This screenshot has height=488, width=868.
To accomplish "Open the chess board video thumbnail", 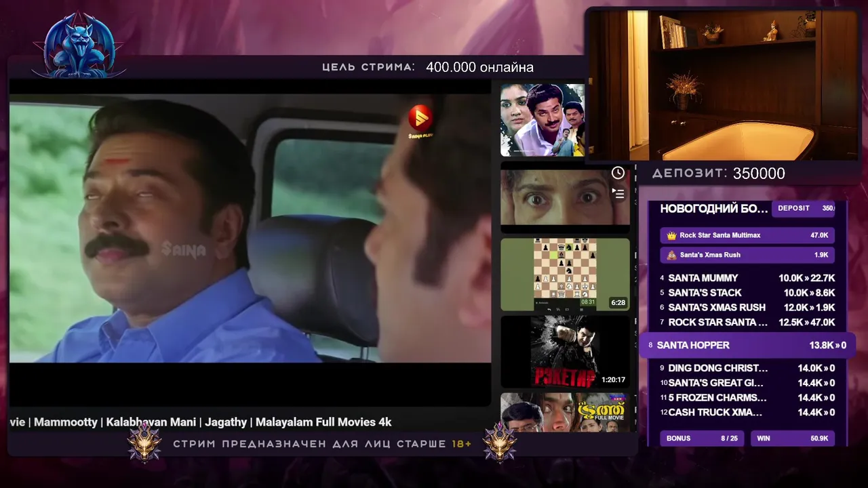I will coord(565,274).
